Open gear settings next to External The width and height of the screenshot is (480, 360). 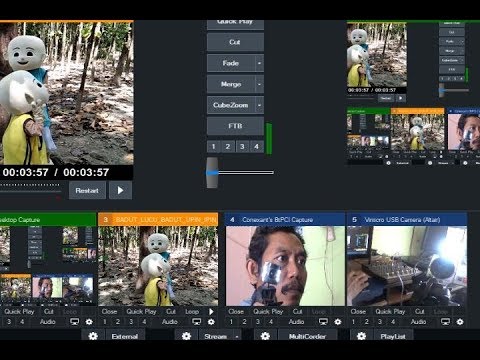[x=93, y=336]
